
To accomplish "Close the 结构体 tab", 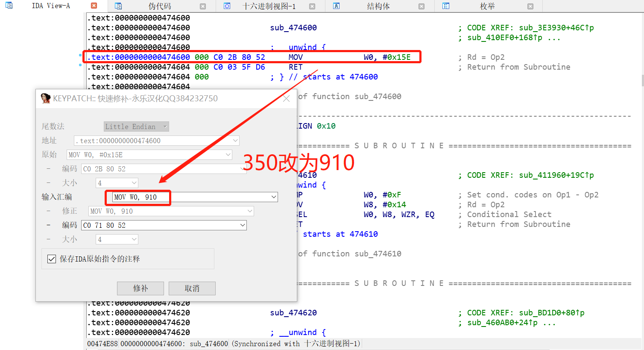I will (x=422, y=6).
